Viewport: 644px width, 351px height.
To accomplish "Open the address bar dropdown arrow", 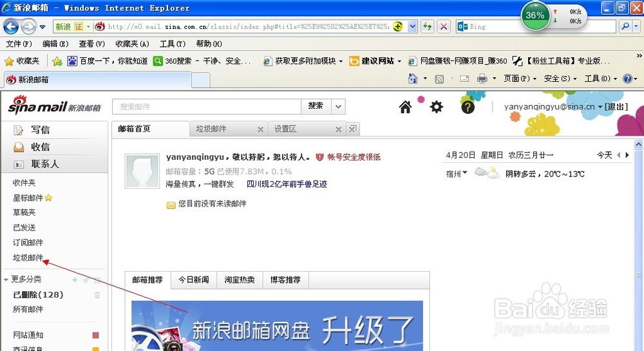I will point(413,26).
